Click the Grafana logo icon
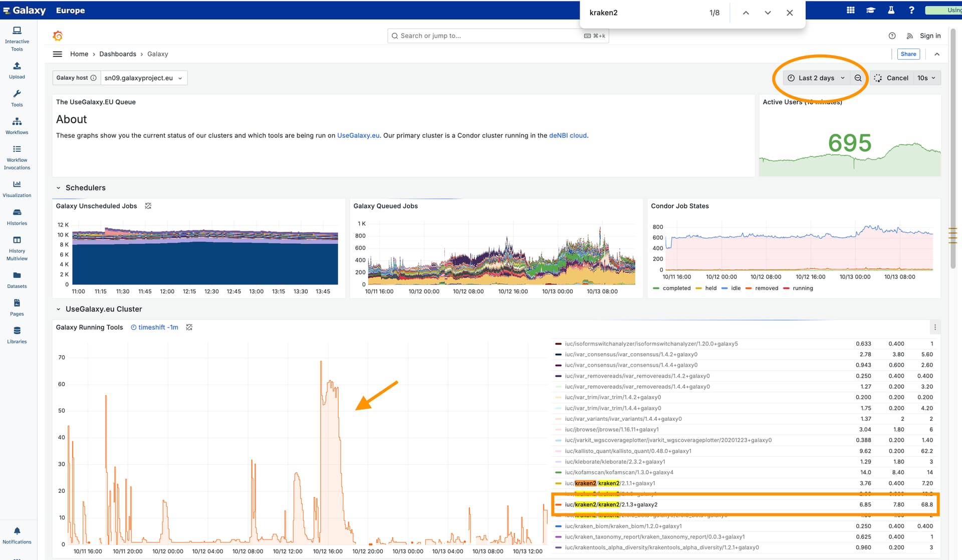The image size is (962, 560). point(58,36)
